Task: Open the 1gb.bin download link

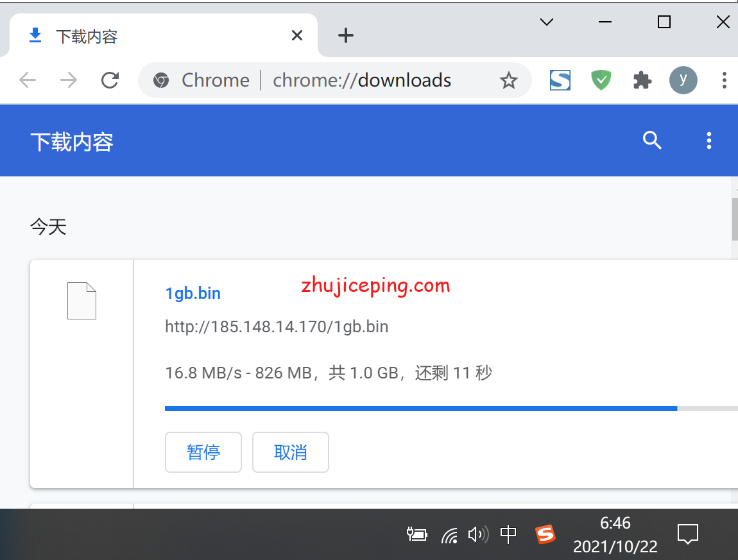Action: [193, 293]
